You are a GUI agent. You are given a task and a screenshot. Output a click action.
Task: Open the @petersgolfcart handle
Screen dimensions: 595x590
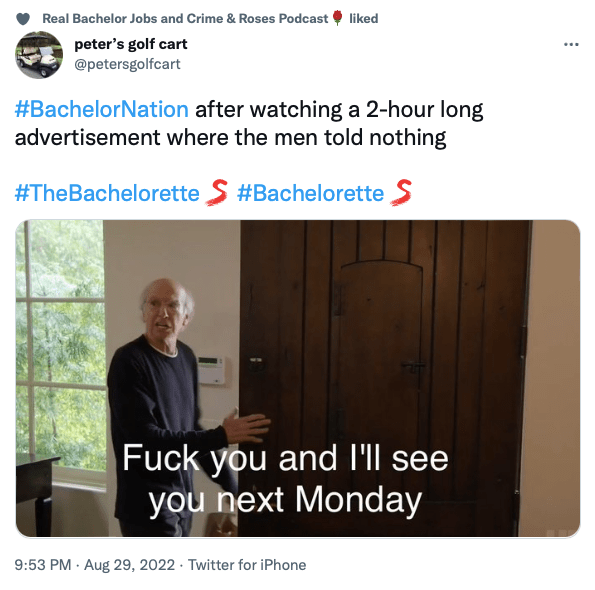(127, 64)
